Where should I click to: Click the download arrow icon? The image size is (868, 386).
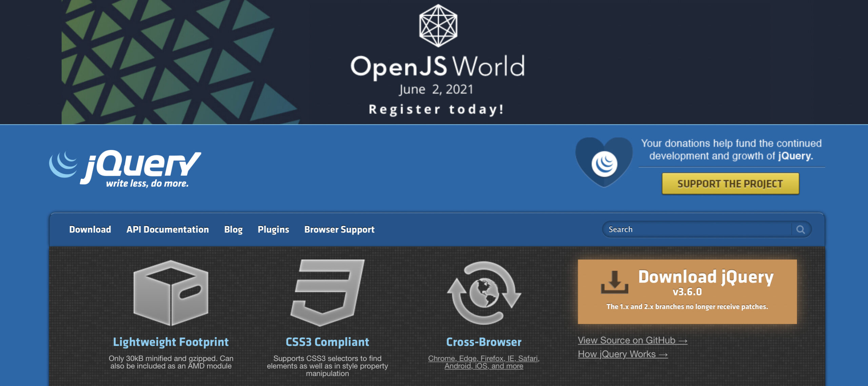(614, 282)
